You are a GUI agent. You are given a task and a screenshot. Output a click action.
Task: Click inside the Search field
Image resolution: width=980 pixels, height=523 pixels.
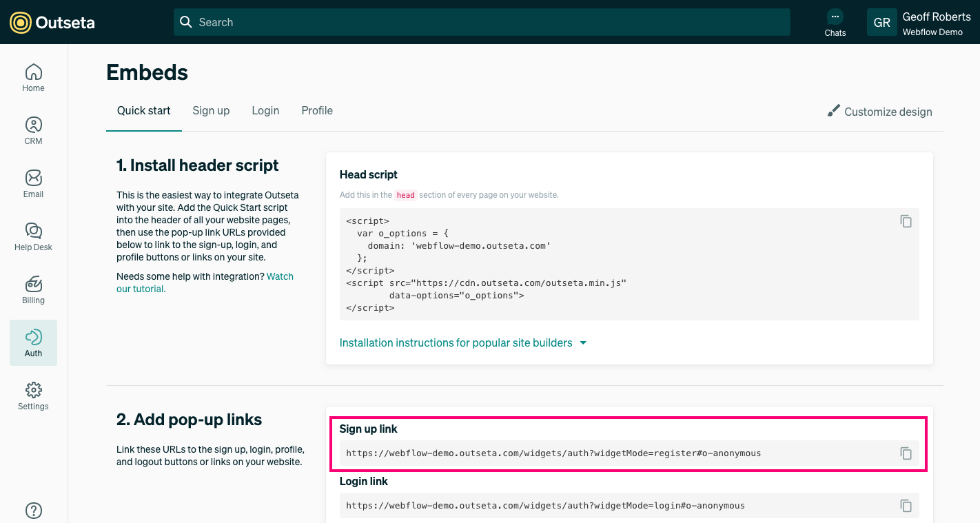(x=482, y=22)
